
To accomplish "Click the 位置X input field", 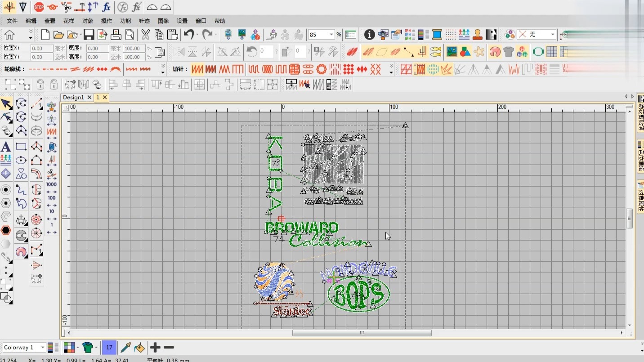I will pos(42,48).
